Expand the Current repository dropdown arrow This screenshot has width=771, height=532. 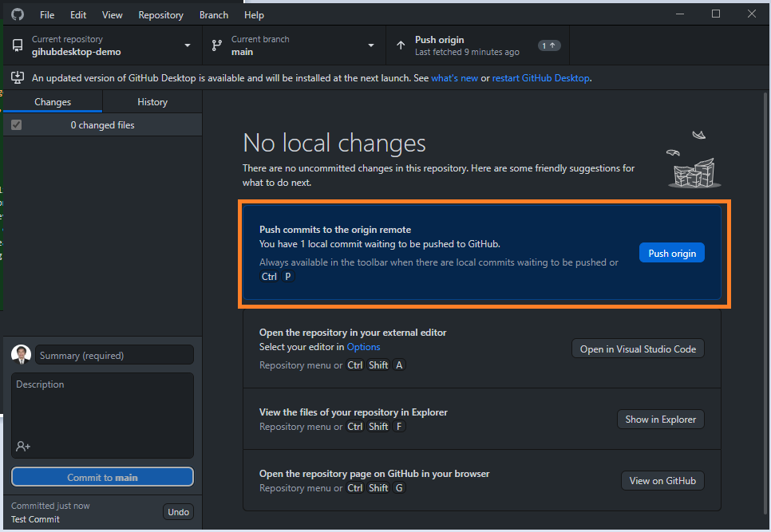pyautogui.click(x=188, y=45)
